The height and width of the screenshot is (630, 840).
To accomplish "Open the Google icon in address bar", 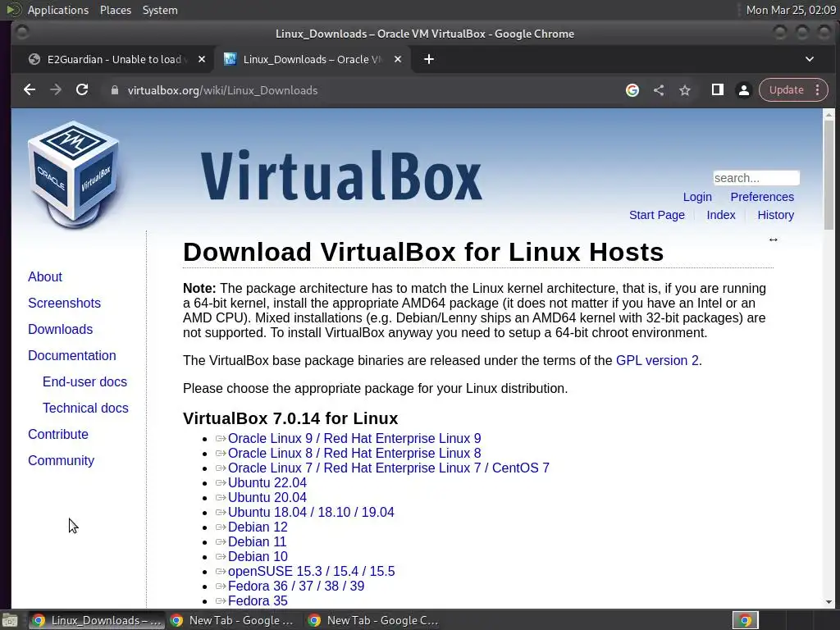I will click(632, 90).
